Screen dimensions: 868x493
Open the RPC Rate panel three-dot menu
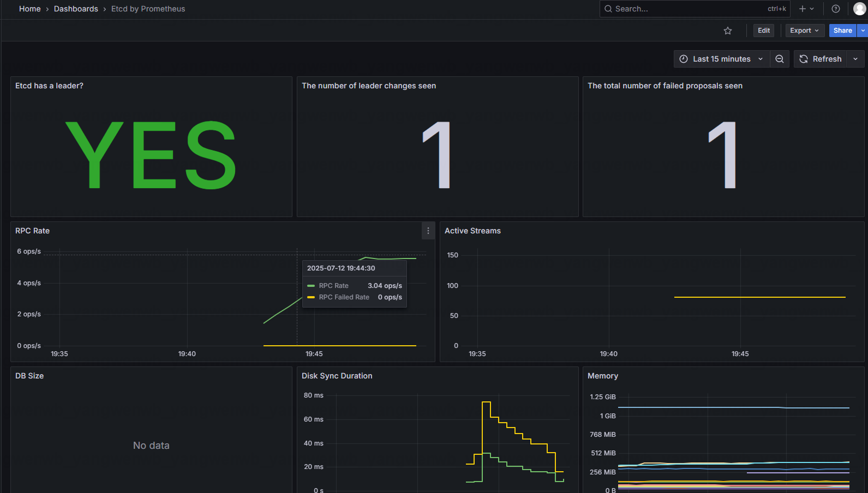(x=428, y=231)
